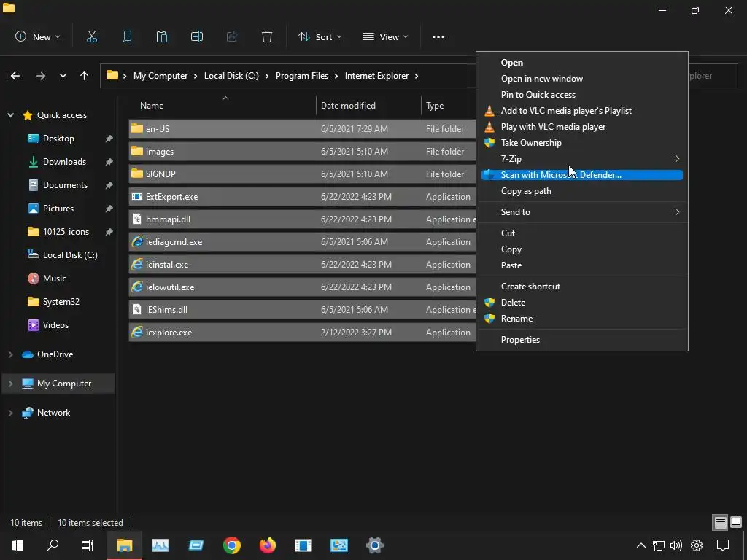Click My Computer breadcrumb in address bar

click(x=160, y=76)
